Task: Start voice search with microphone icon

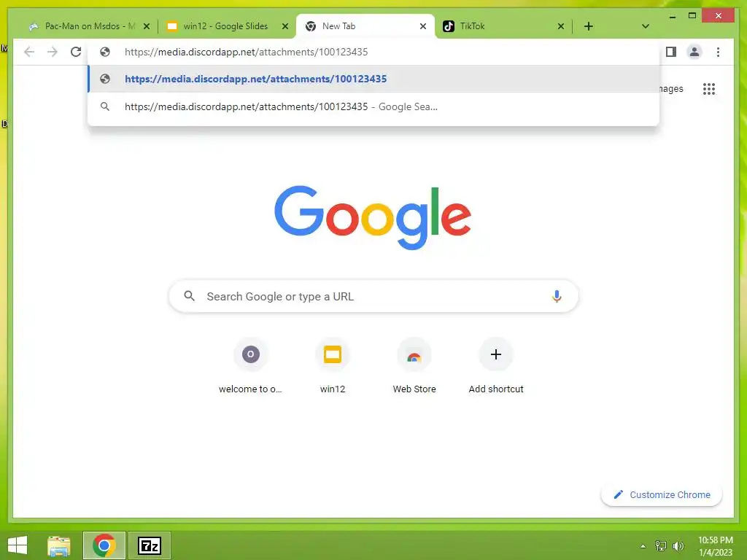Action: (x=557, y=296)
